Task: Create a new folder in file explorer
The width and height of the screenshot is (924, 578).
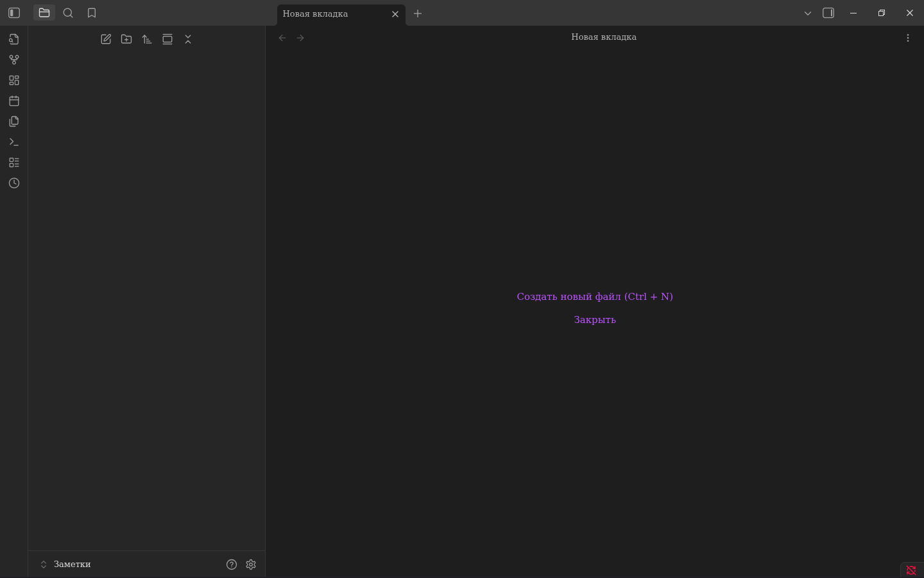Action: [x=126, y=39]
